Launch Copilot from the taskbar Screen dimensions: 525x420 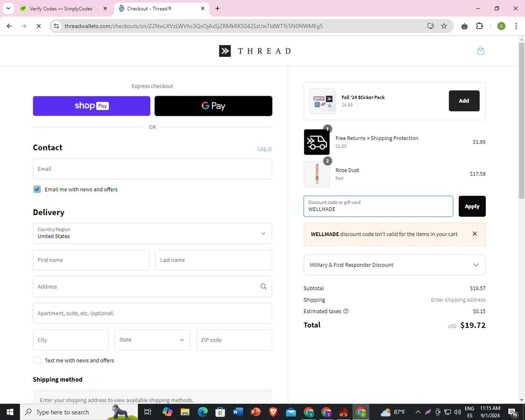tap(167, 412)
